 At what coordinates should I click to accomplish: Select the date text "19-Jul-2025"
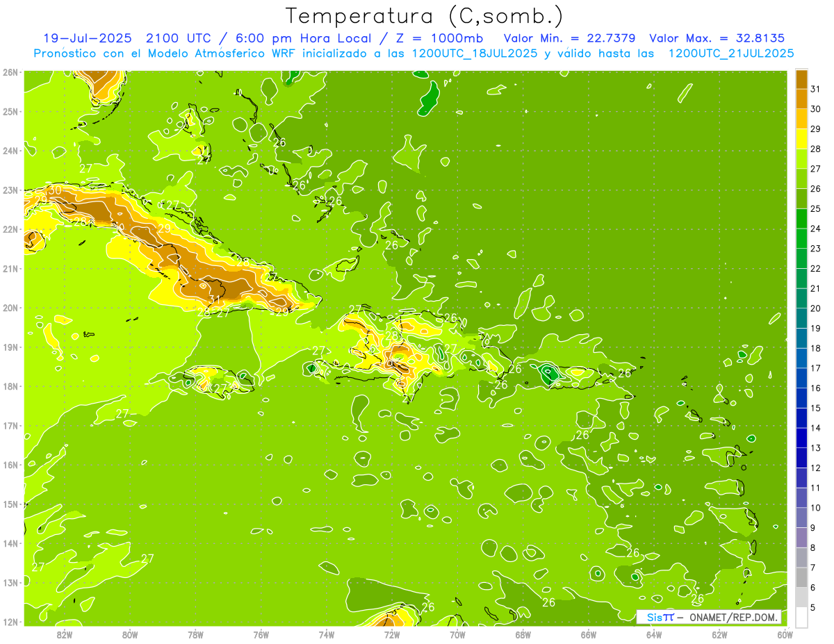click(88, 38)
